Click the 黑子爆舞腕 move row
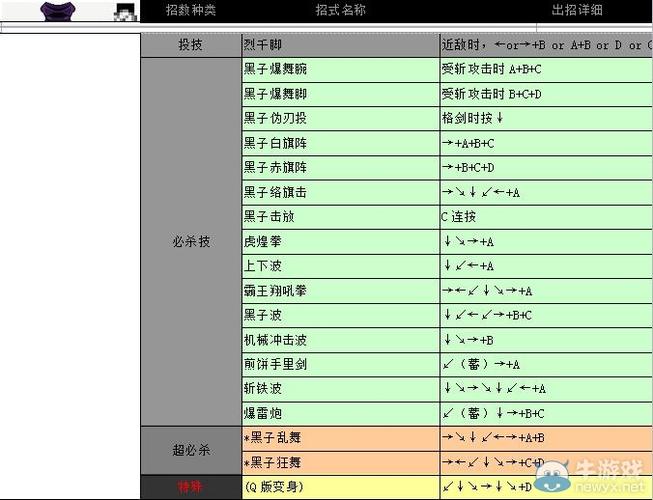This screenshot has width=653, height=500. click(339, 70)
